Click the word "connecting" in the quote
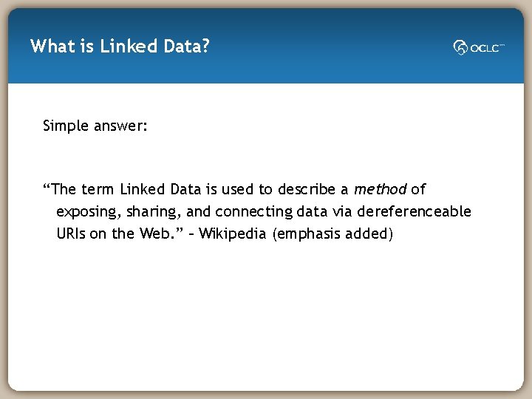Image resolution: width=532 pixels, height=399 pixels. [x=253, y=212]
